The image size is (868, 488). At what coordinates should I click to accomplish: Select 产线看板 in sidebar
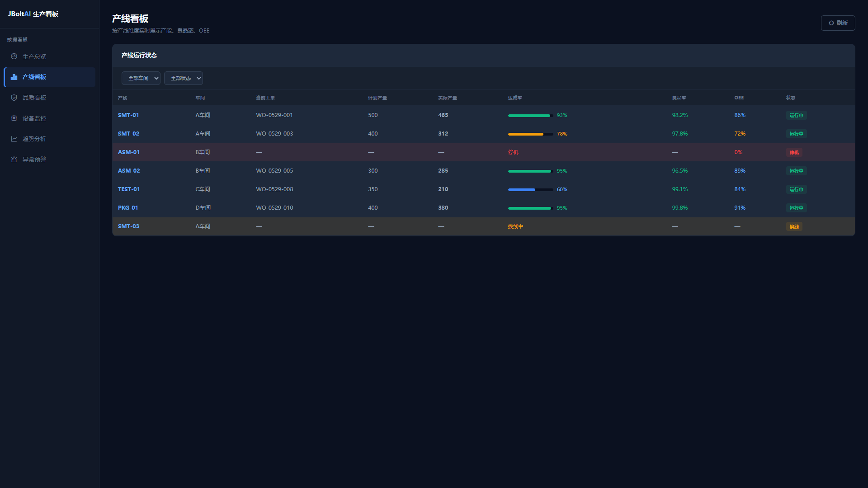(50, 77)
